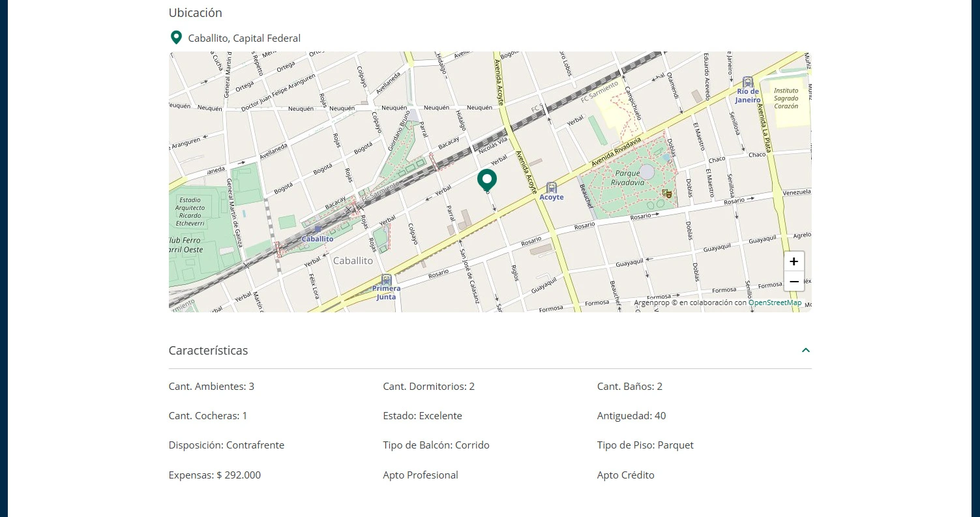980x517 pixels.
Task: Click the green pin beside Caballito, Capital Federal
Action: (x=176, y=37)
